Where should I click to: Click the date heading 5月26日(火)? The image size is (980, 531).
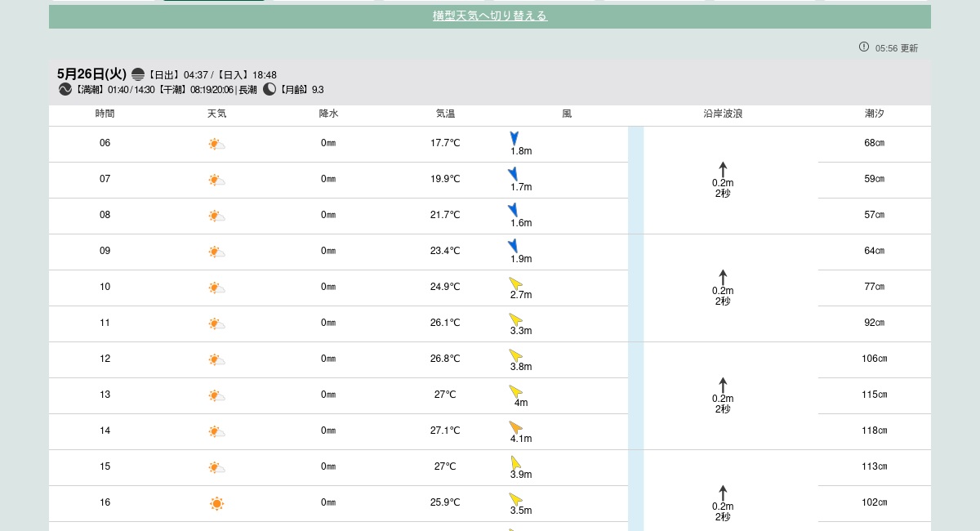pyautogui.click(x=92, y=74)
